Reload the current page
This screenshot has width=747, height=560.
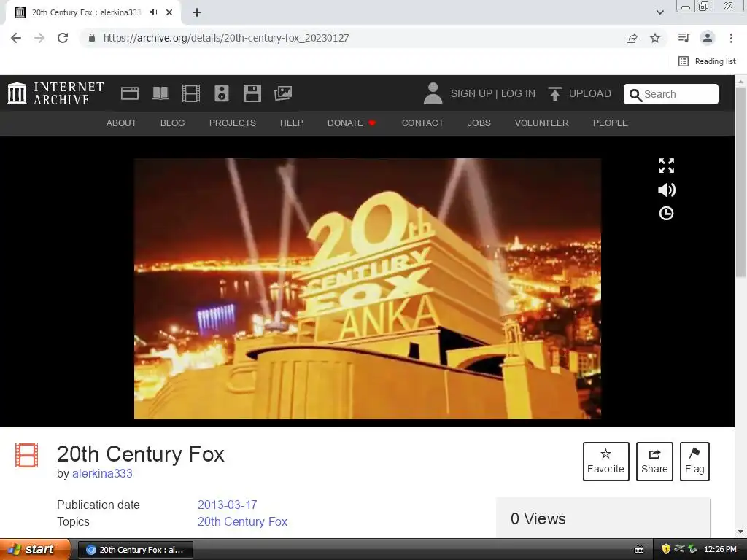point(63,38)
